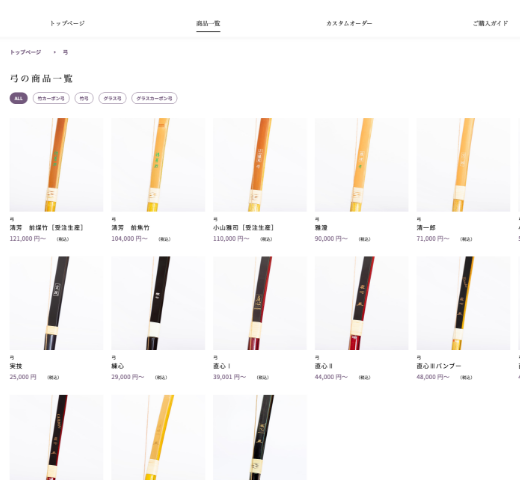The width and height of the screenshot is (520, 480).
Task: Open the 清一郎 bow product image
Action: coord(463,165)
